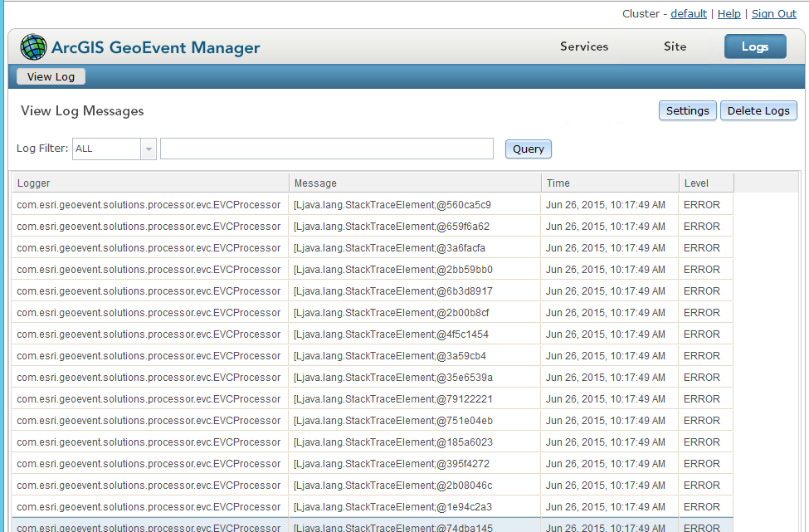This screenshot has width=809, height=532.
Task: Click the ArcGIS GeoEvent Manager globe logo
Action: point(33,47)
